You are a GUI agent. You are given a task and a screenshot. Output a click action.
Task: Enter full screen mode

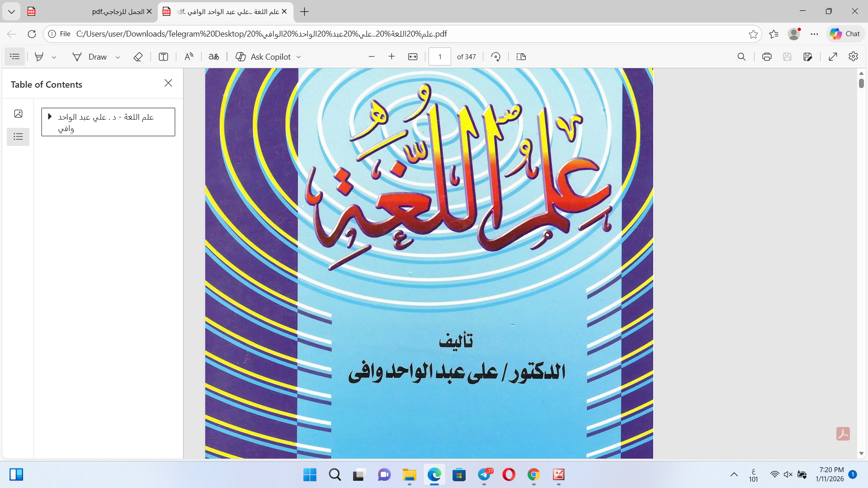click(833, 56)
